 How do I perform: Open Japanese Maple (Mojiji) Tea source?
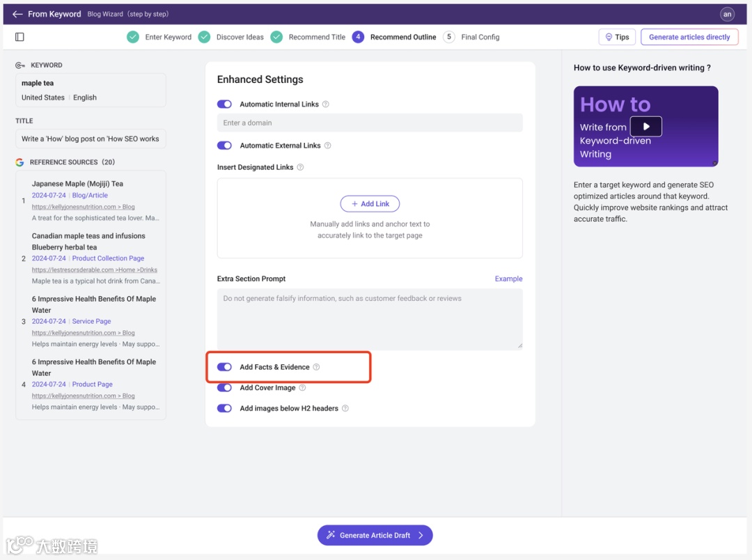point(78,184)
